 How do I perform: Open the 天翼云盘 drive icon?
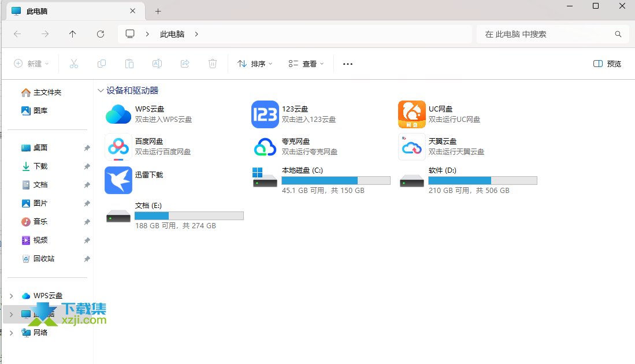(x=412, y=147)
